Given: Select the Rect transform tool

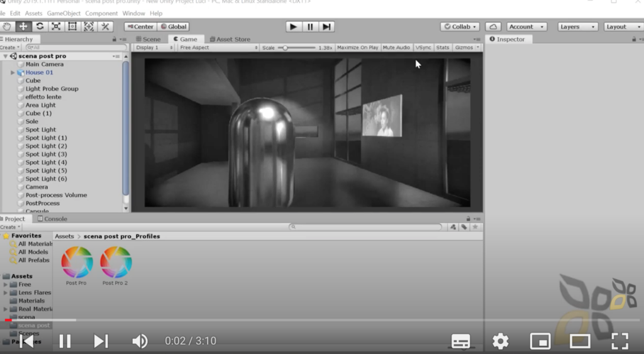Looking at the screenshot, I should point(72,26).
